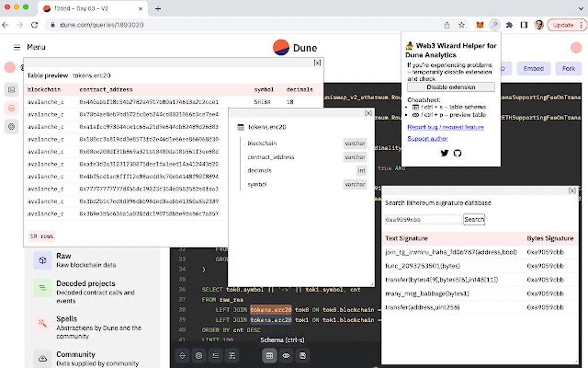Image resolution: width=588 pixels, height=368 pixels.
Task: Open the pink favorites icon in the sidebar
Action: pos(12,108)
